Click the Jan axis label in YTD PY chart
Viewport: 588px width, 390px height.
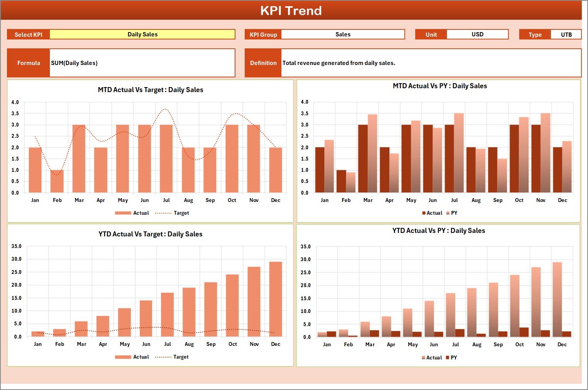coord(327,344)
